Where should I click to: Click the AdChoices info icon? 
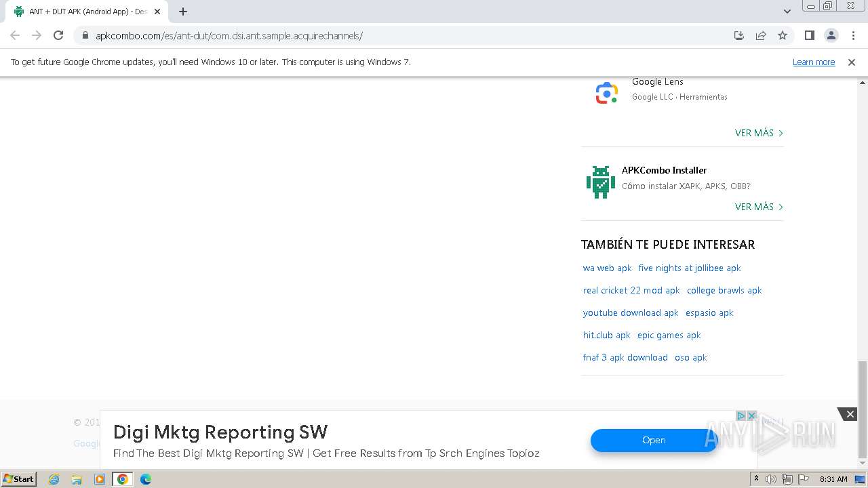[741, 415]
